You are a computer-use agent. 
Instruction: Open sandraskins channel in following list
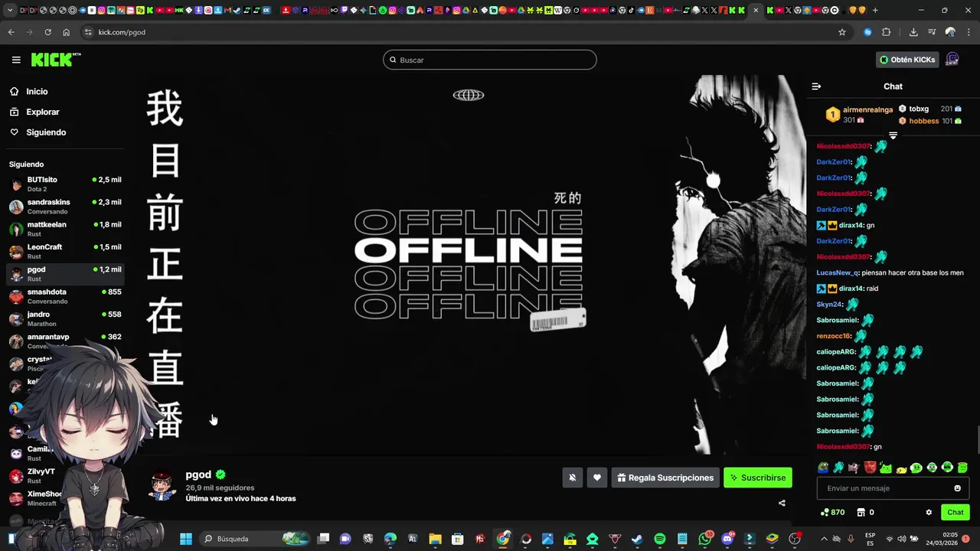pos(65,207)
